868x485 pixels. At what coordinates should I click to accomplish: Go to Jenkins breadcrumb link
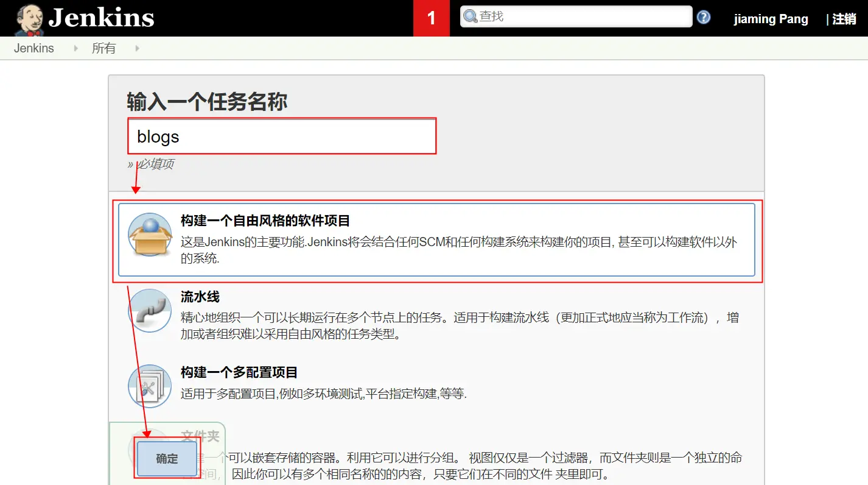coord(34,48)
